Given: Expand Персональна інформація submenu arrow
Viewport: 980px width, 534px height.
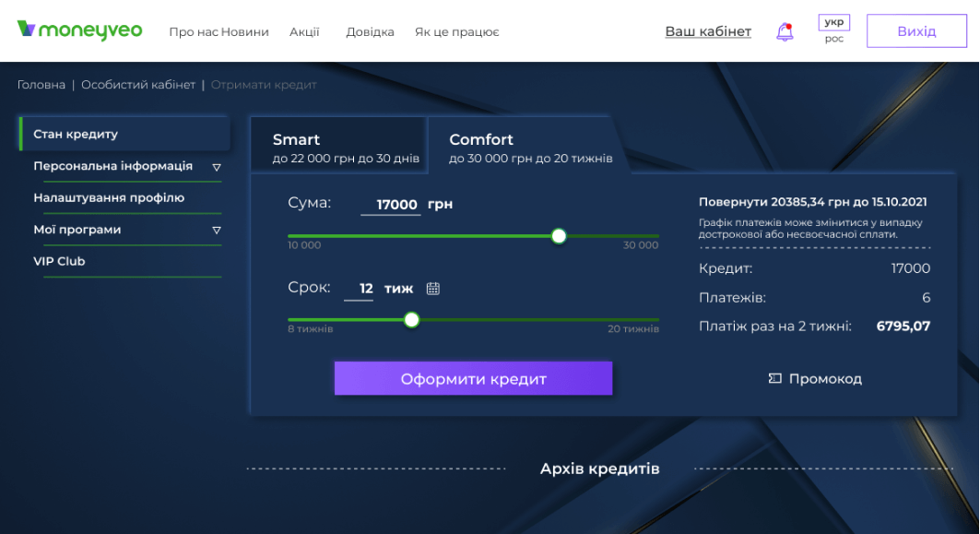Looking at the screenshot, I should coord(217,167).
